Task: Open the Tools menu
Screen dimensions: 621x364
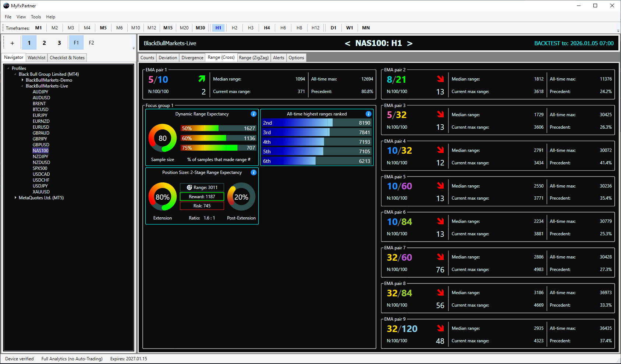Action: [36, 17]
